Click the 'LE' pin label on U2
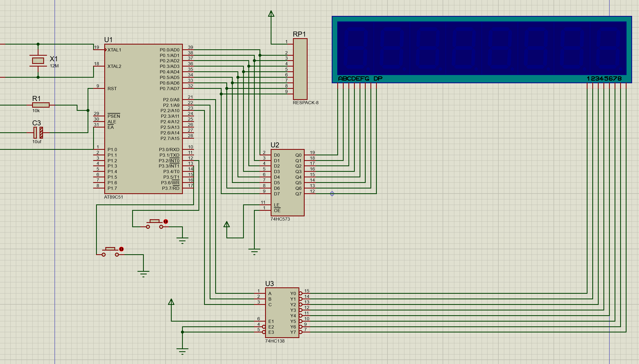The width and height of the screenshot is (639, 364). coord(277,205)
